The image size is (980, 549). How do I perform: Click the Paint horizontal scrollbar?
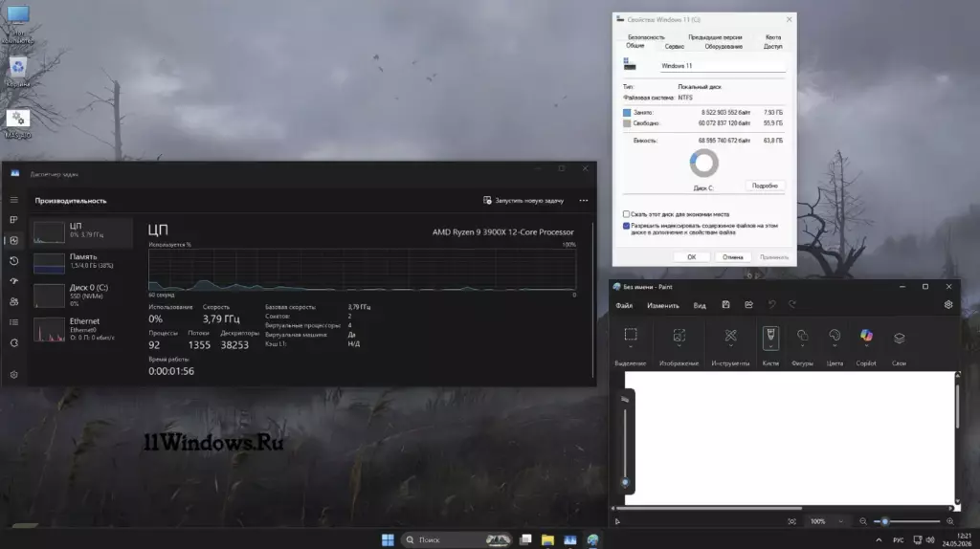[709, 508]
